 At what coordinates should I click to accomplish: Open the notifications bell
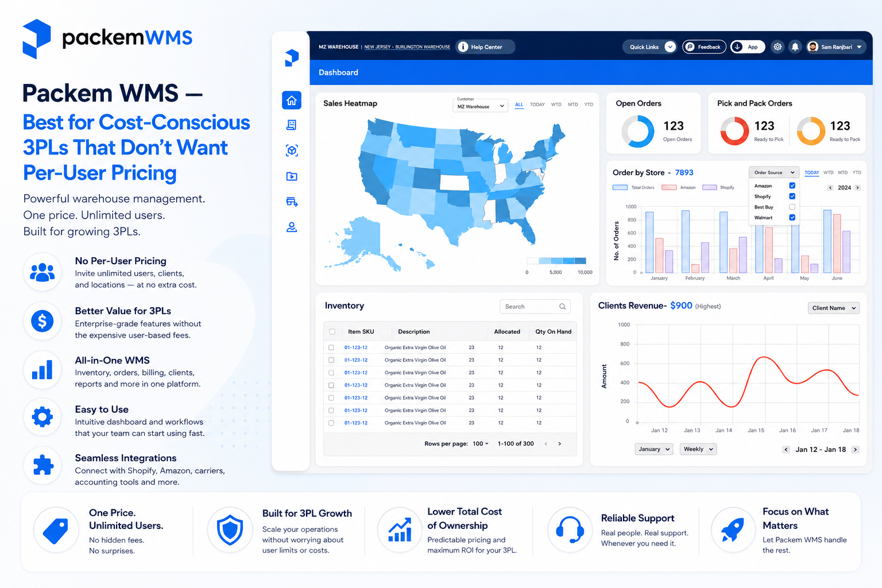(795, 47)
